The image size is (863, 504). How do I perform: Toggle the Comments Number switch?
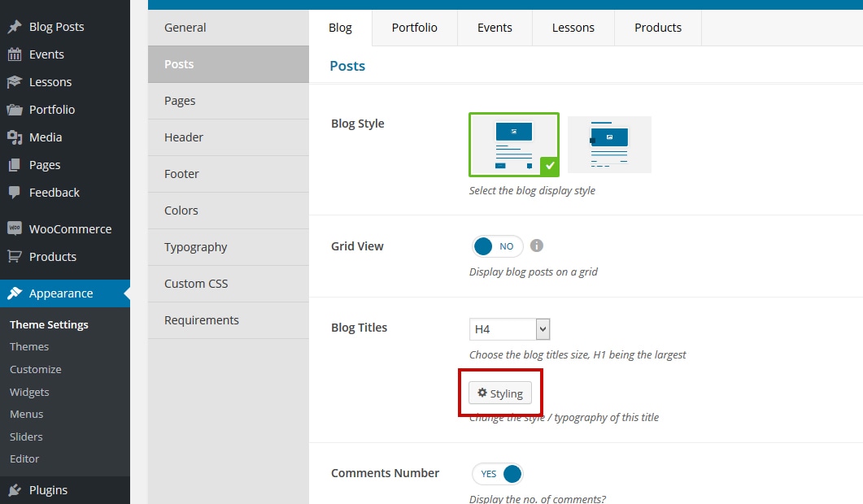[x=497, y=474]
